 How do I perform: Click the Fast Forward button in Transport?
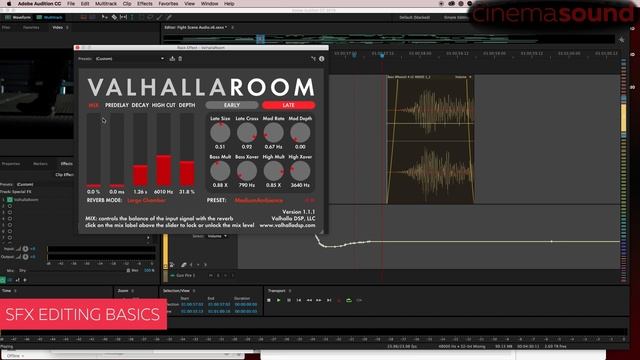[319, 300]
